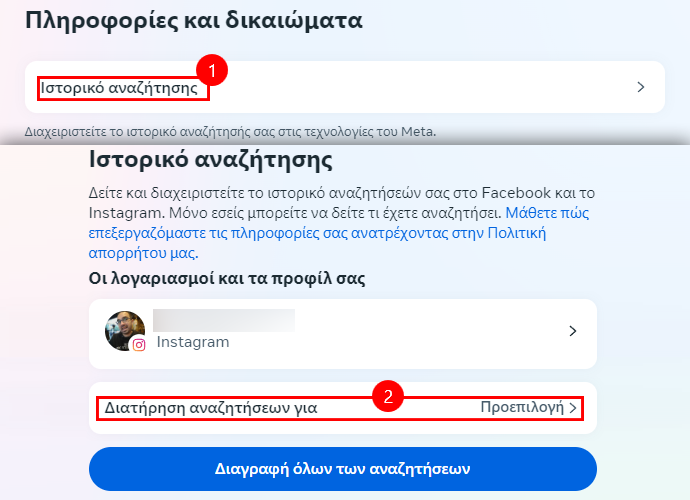Click the large Ιστορικό αναζήτησης section heading
Viewport: 690px width, 500px height.
click(210, 160)
